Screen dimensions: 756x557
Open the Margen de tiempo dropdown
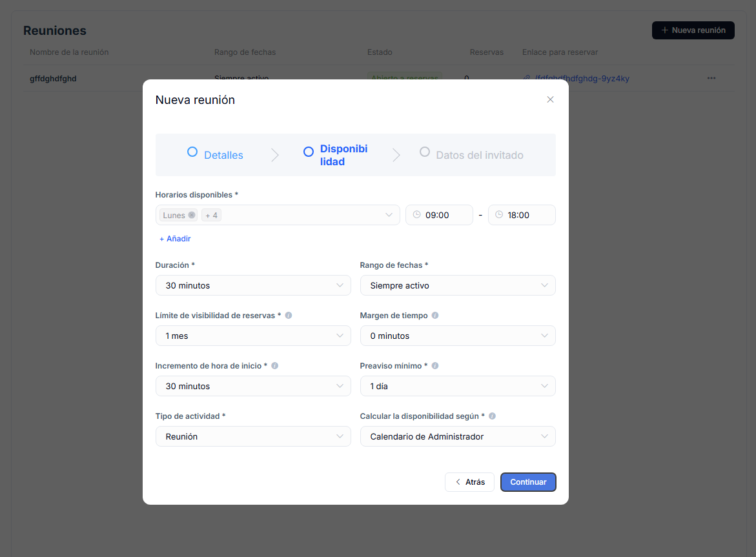point(458,336)
